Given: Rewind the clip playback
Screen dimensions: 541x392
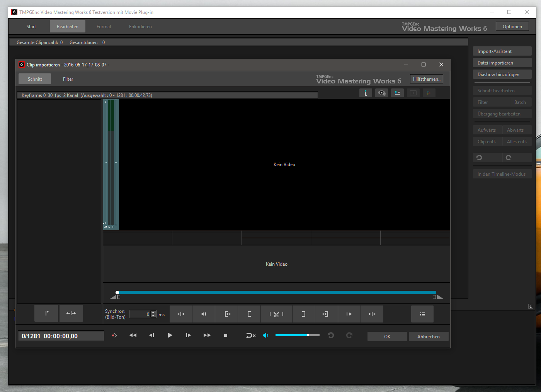Looking at the screenshot, I should (x=133, y=335).
